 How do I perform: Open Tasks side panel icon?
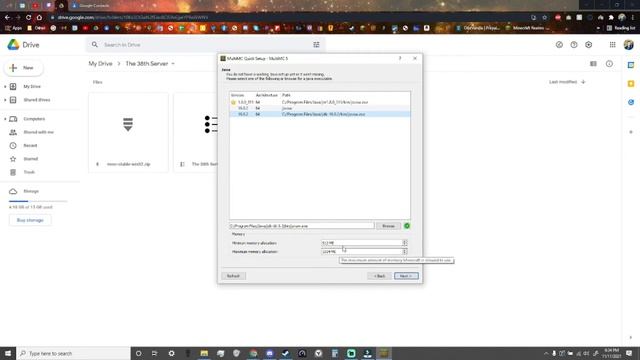click(x=631, y=102)
